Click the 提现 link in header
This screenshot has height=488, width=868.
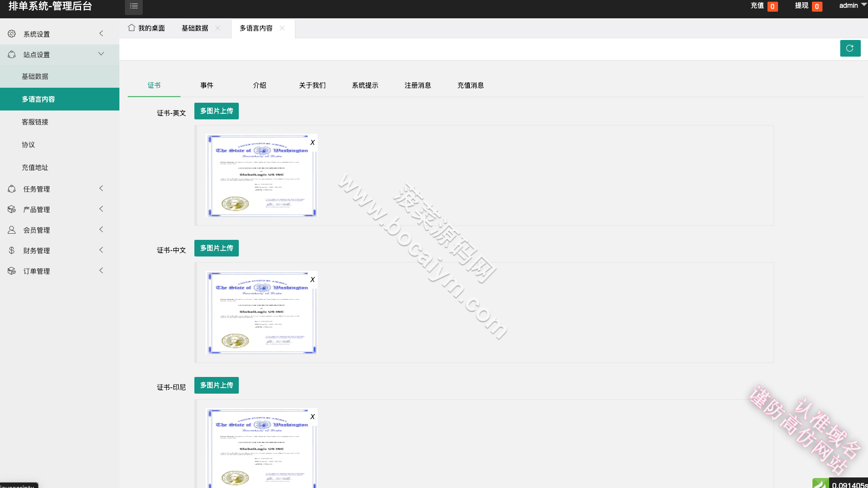(x=802, y=6)
